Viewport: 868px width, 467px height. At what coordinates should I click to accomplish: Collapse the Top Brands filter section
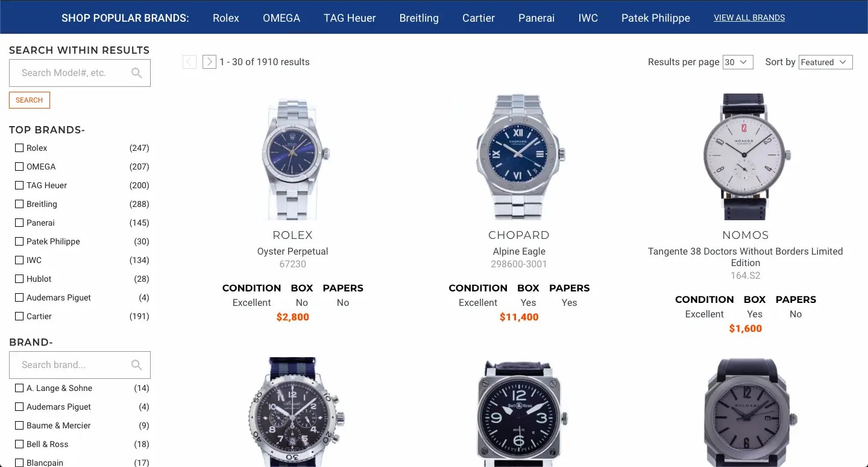(x=47, y=130)
